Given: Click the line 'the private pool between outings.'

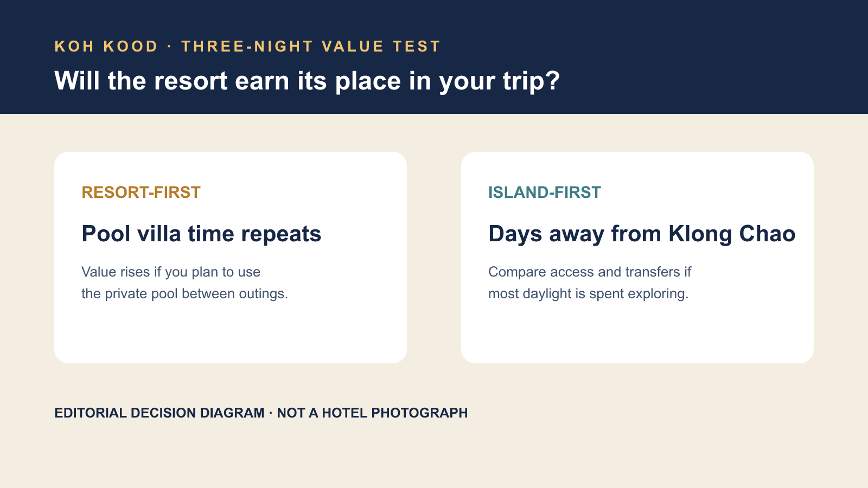Looking at the screenshot, I should (185, 293).
